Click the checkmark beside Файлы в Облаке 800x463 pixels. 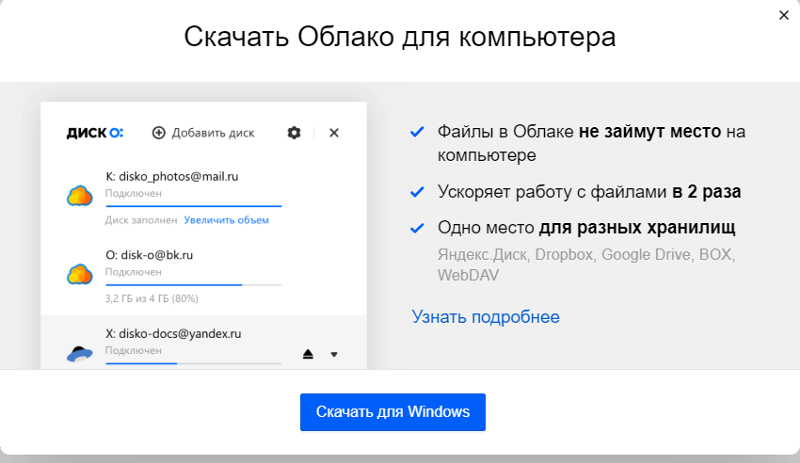pyautogui.click(x=417, y=132)
